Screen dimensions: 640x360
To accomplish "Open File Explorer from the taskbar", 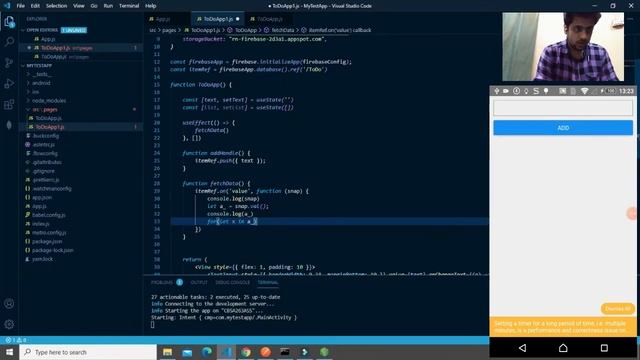I will 167,352.
